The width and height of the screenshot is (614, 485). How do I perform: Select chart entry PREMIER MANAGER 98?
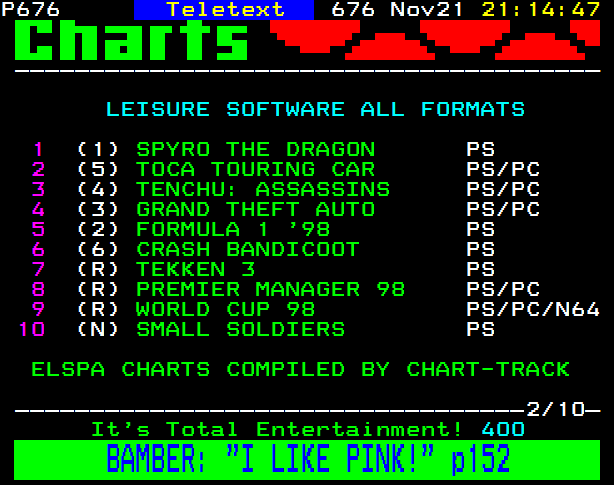270,289
